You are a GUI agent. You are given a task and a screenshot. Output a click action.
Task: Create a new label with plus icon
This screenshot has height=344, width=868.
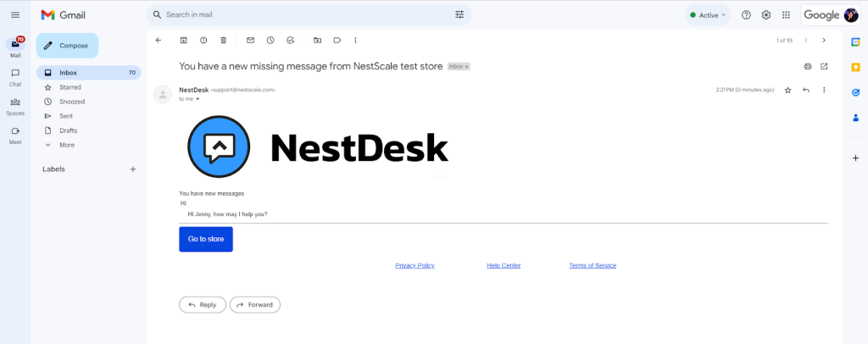click(x=133, y=169)
